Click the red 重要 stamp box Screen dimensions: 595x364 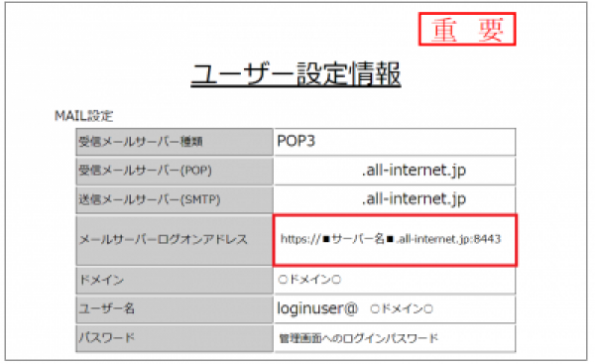(x=467, y=29)
